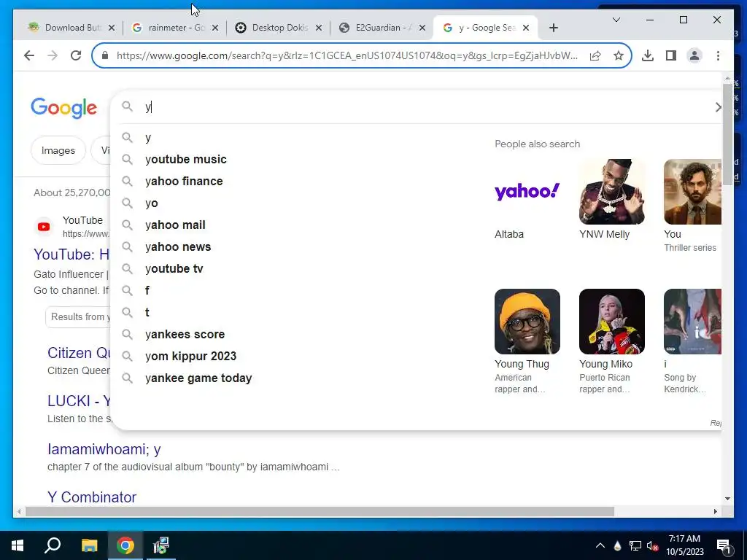Select the yankees score suggestion
This screenshot has height=560, width=747.
[x=185, y=335]
